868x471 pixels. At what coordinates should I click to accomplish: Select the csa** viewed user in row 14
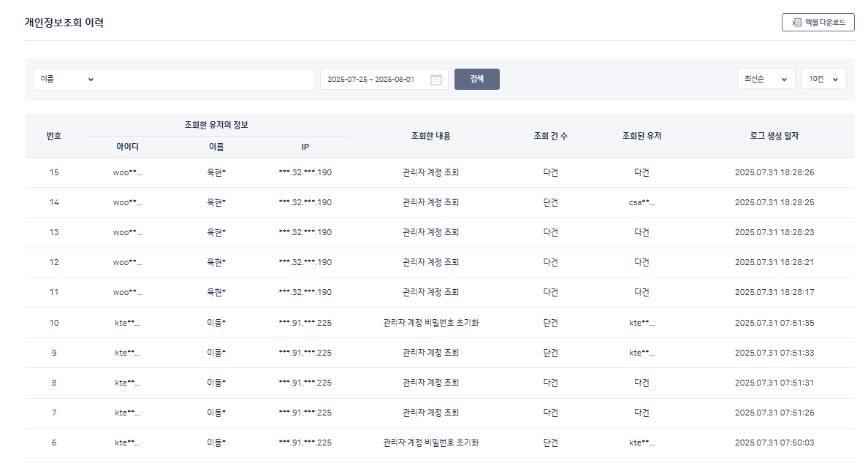pyautogui.click(x=642, y=202)
